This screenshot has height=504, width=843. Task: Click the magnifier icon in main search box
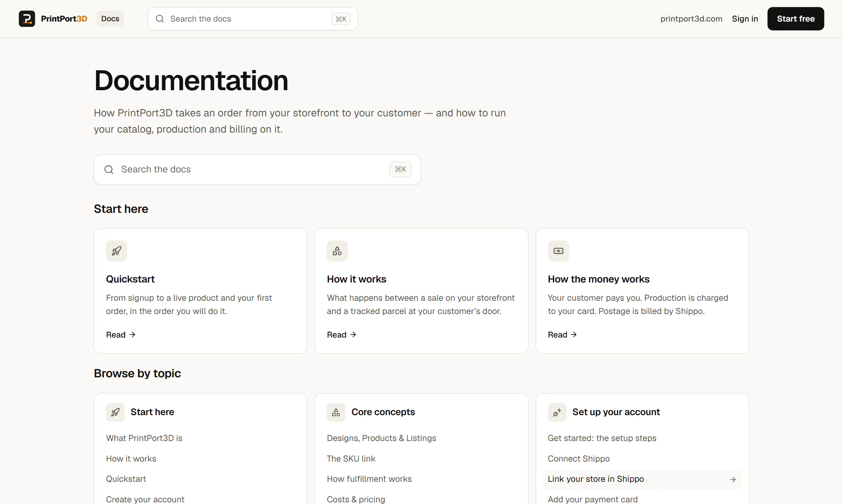(x=109, y=169)
